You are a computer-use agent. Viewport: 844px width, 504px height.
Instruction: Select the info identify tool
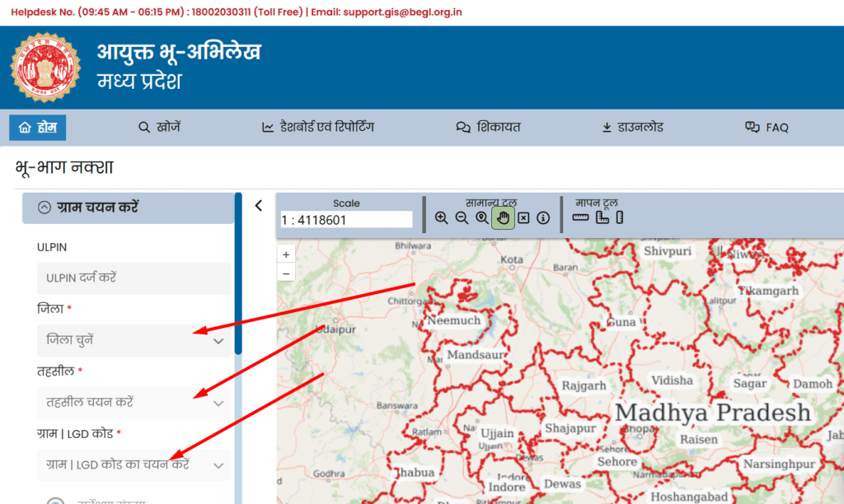click(543, 218)
